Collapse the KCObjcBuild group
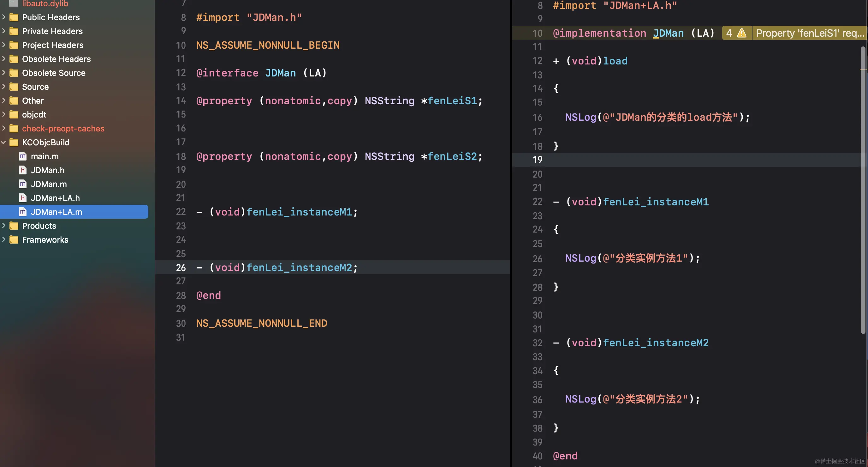Screen dimensions: 868x467 [x=4, y=143]
